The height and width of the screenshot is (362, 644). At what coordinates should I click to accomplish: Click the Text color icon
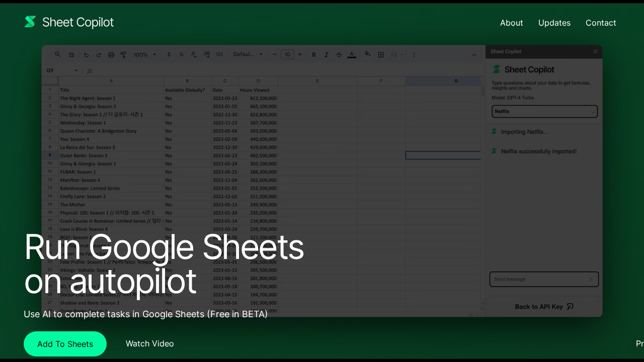pos(351,54)
